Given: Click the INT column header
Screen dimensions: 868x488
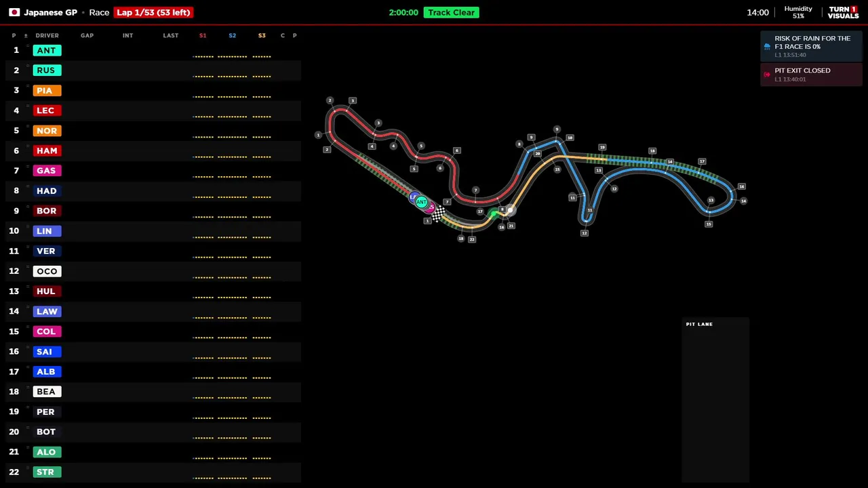Looking at the screenshot, I should (127, 35).
